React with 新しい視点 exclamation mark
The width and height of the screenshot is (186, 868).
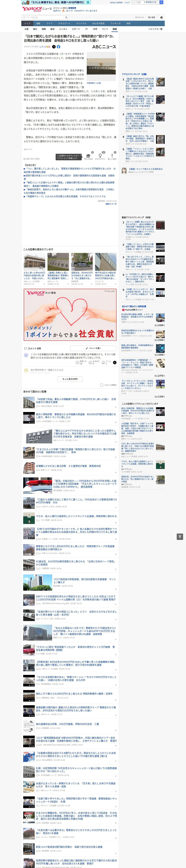[112, 157]
